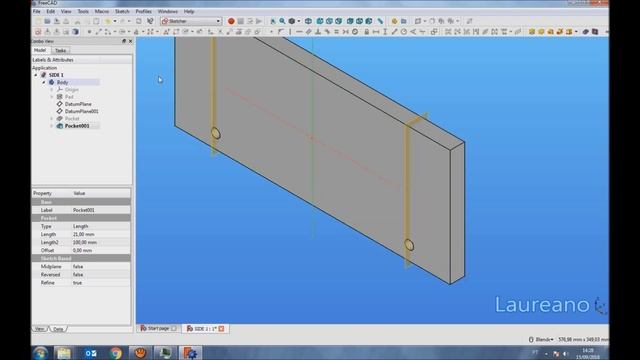The height and width of the screenshot is (360, 640).
Task: Close the SIDE 1 document tab
Action: [x=221, y=329]
